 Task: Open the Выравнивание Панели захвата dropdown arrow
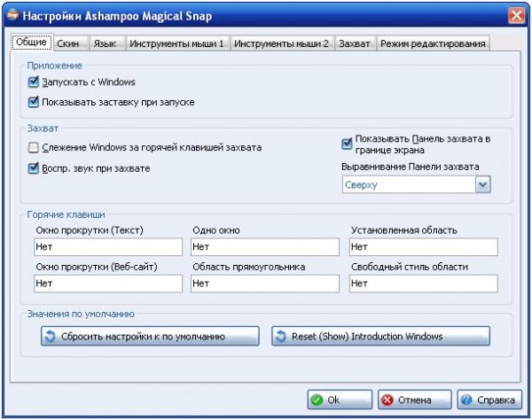[483, 184]
